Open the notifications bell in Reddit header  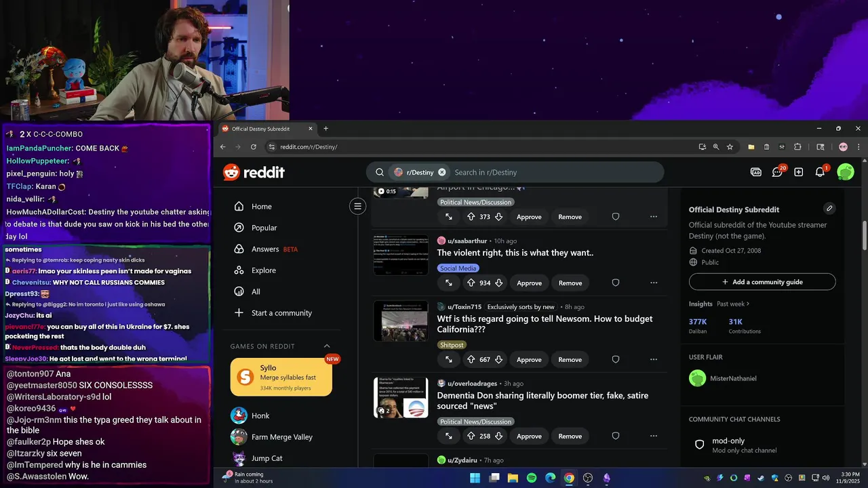tap(820, 172)
